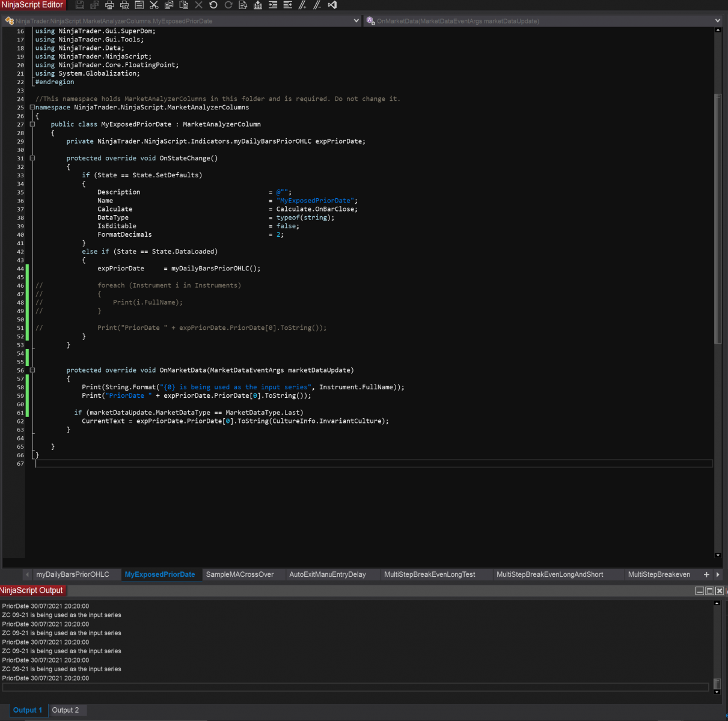The height and width of the screenshot is (721, 728).
Task: Switch to the SampleMACrossOver tab
Action: tap(240, 574)
